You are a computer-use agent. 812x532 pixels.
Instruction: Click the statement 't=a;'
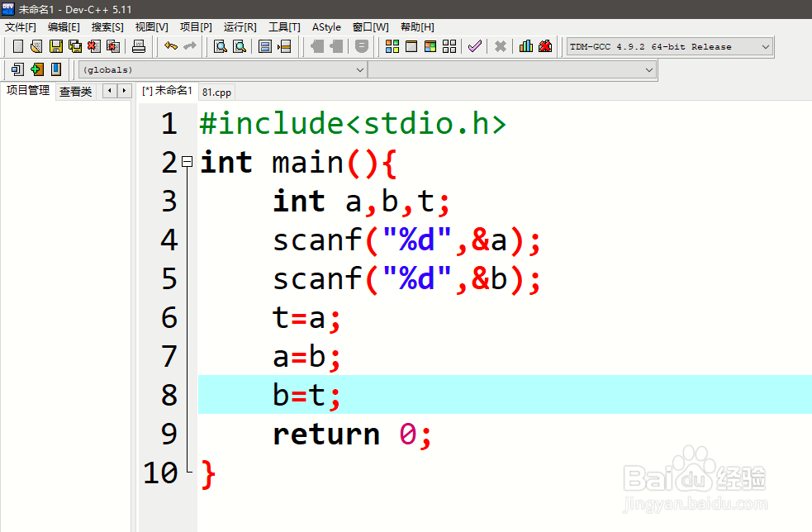306,318
